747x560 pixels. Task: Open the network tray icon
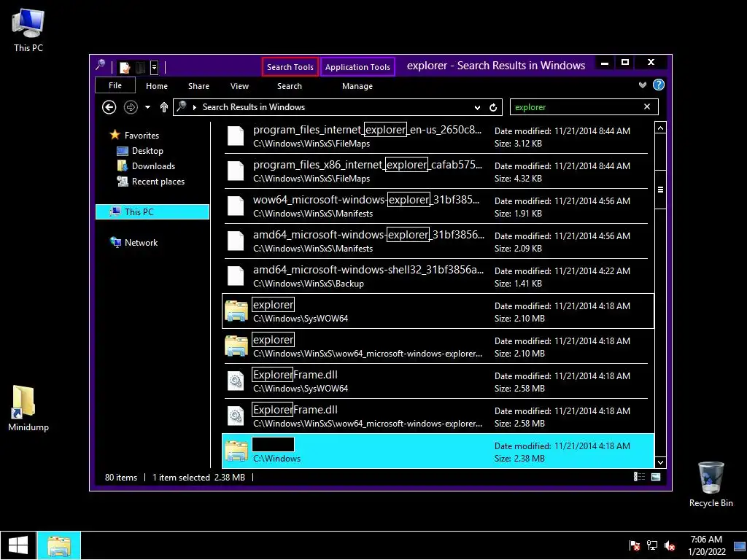tap(651, 545)
